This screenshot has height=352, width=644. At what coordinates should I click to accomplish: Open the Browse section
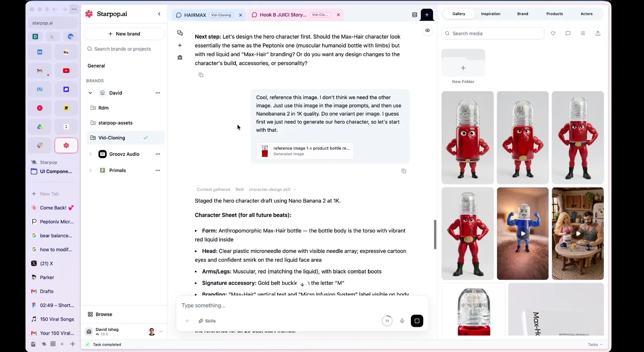click(100, 315)
